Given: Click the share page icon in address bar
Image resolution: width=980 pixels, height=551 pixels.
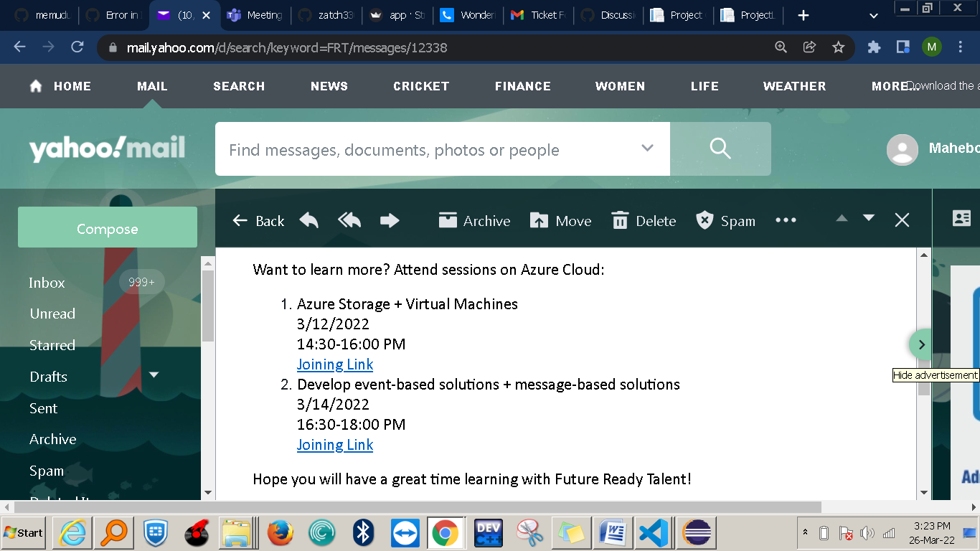Looking at the screenshot, I should [809, 47].
